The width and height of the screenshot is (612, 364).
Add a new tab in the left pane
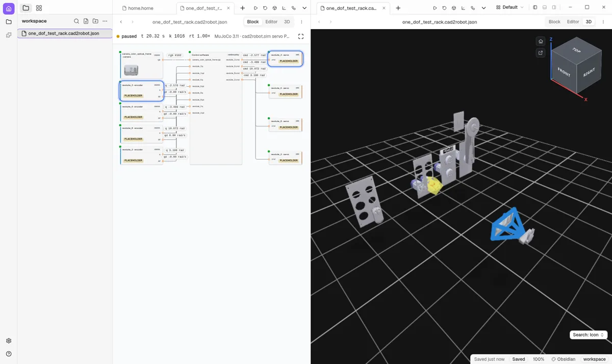[242, 8]
